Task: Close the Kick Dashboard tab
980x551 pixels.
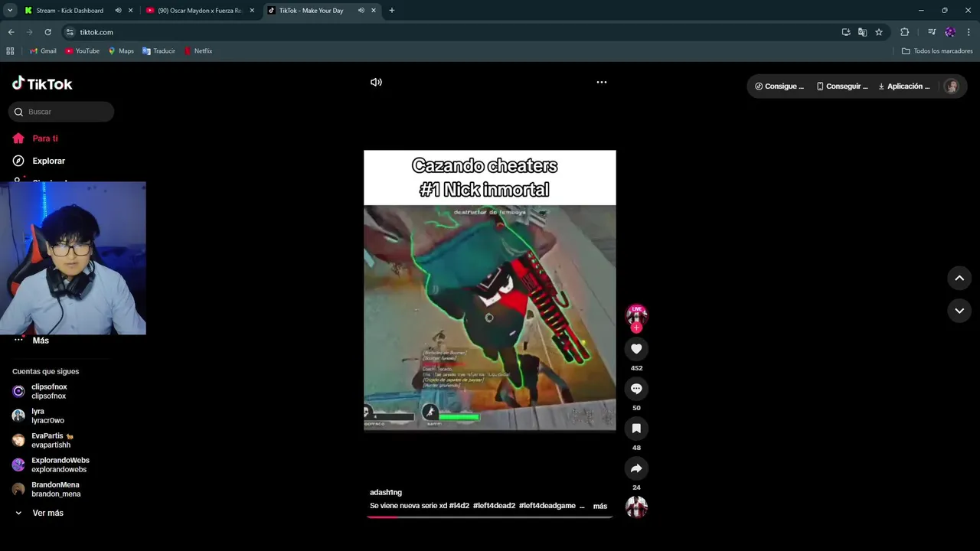Action: click(131, 11)
